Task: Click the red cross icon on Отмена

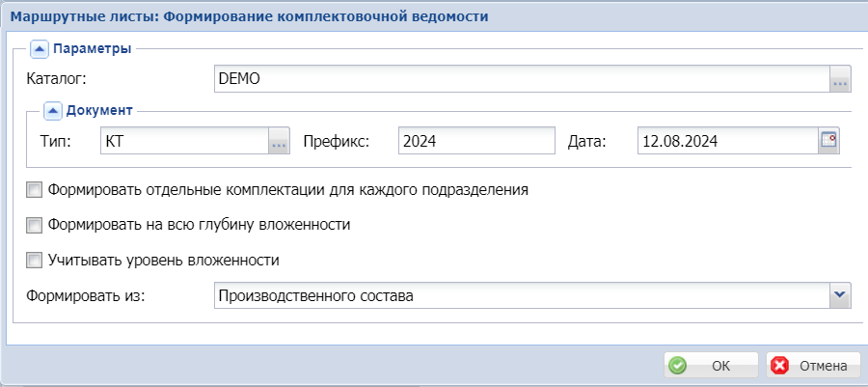Action: coord(781,366)
